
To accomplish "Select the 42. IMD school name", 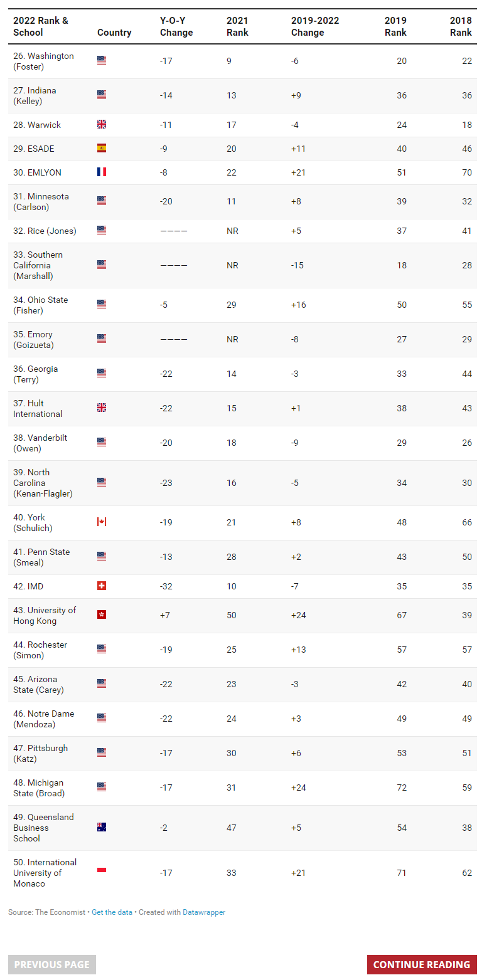I will click(x=28, y=586).
